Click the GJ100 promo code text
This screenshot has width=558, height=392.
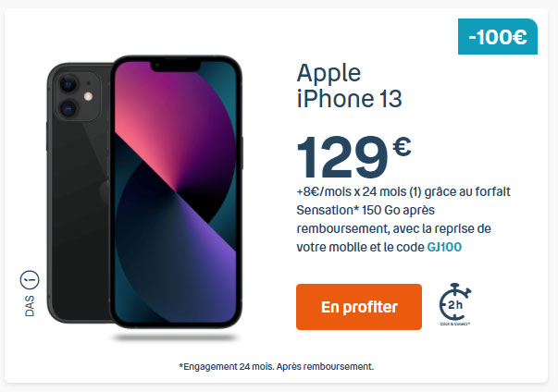pyautogui.click(x=444, y=247)
